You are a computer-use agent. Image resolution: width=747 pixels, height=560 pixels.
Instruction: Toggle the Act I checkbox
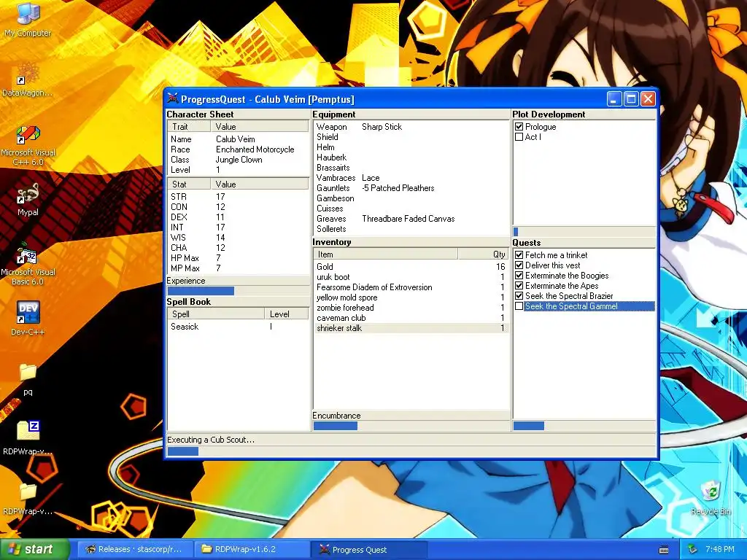click(519, 136)
